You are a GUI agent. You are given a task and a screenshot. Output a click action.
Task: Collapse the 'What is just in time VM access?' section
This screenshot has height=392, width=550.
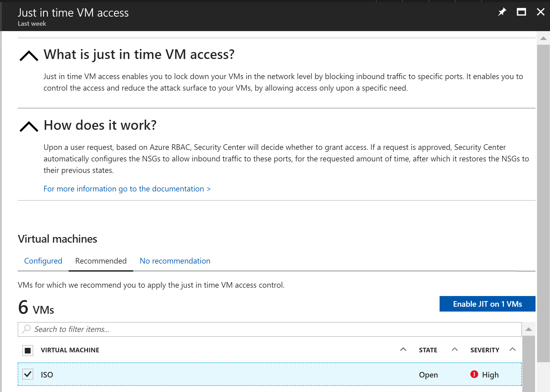coord(29,56)
